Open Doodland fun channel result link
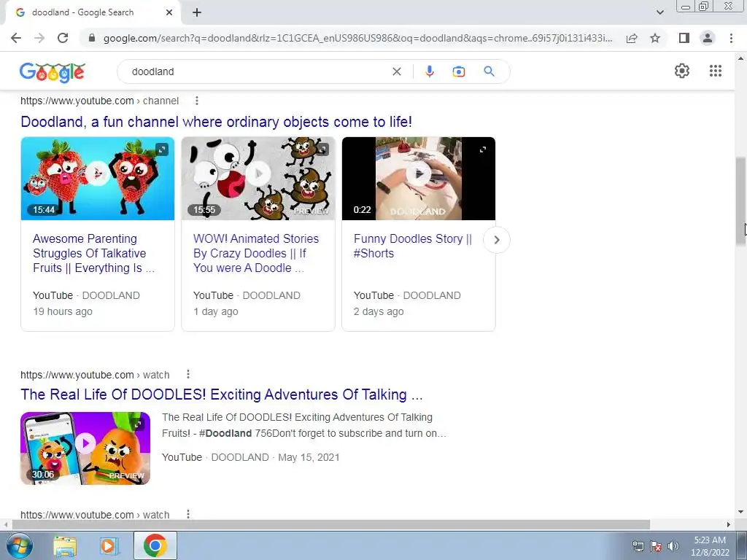This screenshot has width=747, height=560. pyautogui.click(x=216, y=122)
